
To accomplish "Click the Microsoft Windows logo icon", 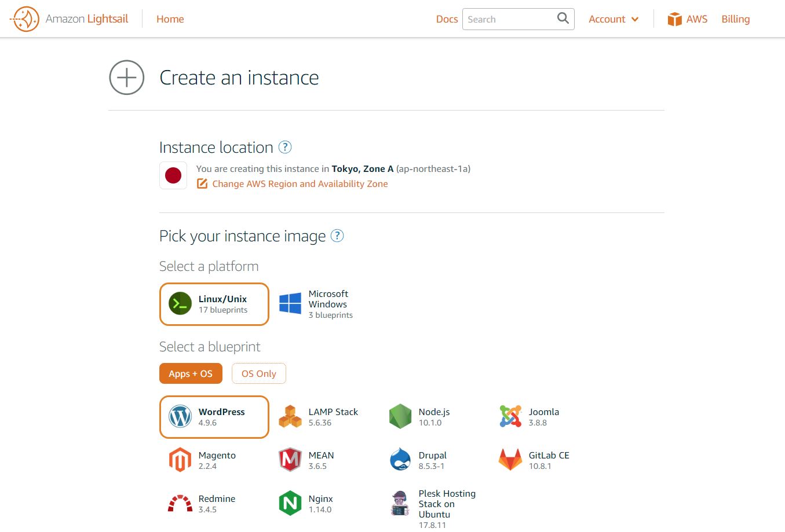I will [x=290, y=303].
